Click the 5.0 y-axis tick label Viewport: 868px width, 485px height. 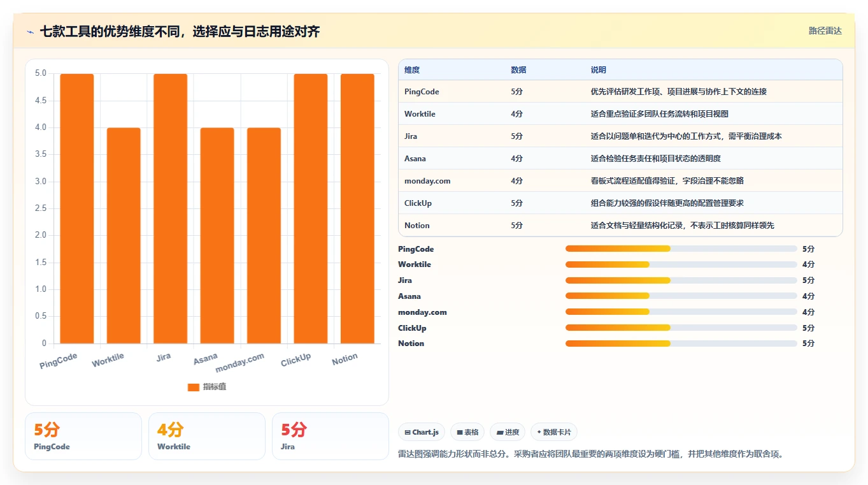tap(41, 73)
